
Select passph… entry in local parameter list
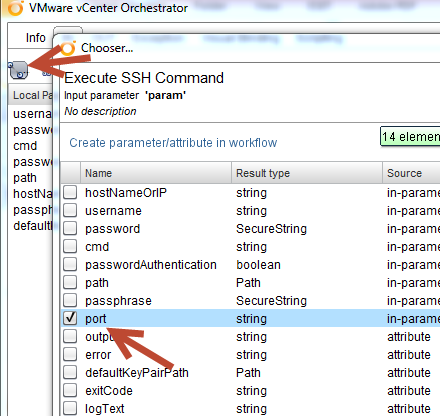[33, 210]
